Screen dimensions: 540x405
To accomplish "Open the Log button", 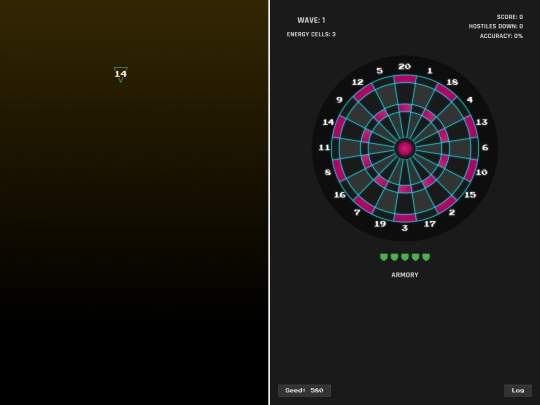I will tap(518, 391).
